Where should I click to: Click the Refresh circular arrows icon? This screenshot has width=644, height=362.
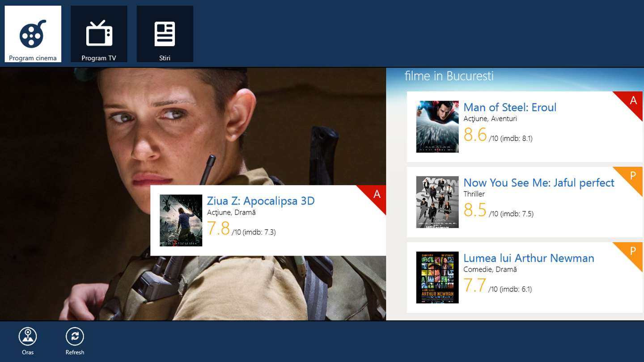pyautogui.click(x=75, y=337)
